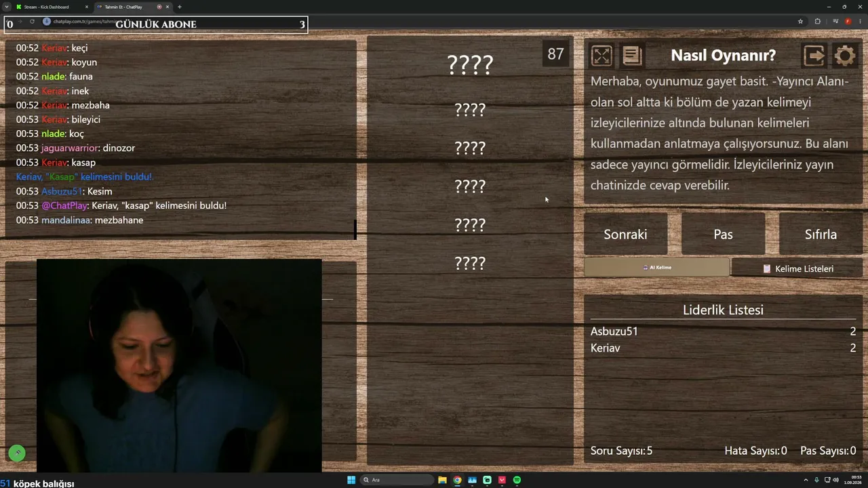Bookmark this page with the star icon

800,21
